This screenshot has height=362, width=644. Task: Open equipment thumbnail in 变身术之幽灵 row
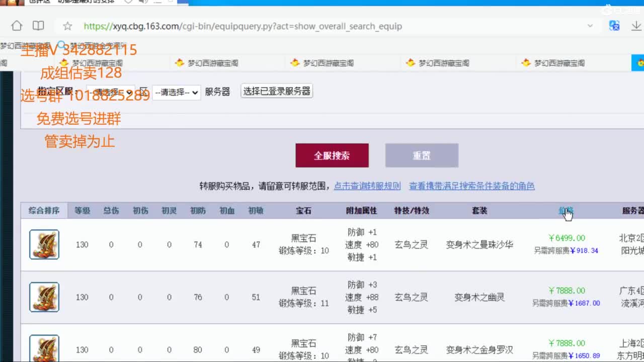click(x=44, y=297)
